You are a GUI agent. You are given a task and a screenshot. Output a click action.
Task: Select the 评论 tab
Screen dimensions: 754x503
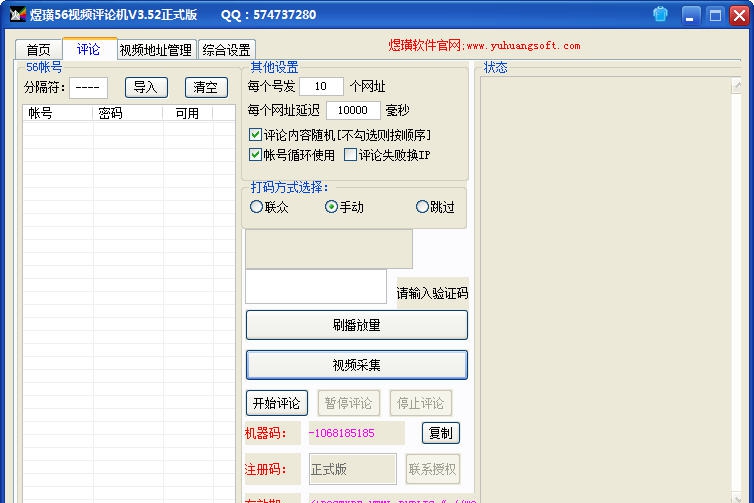(x=88, y=49)
